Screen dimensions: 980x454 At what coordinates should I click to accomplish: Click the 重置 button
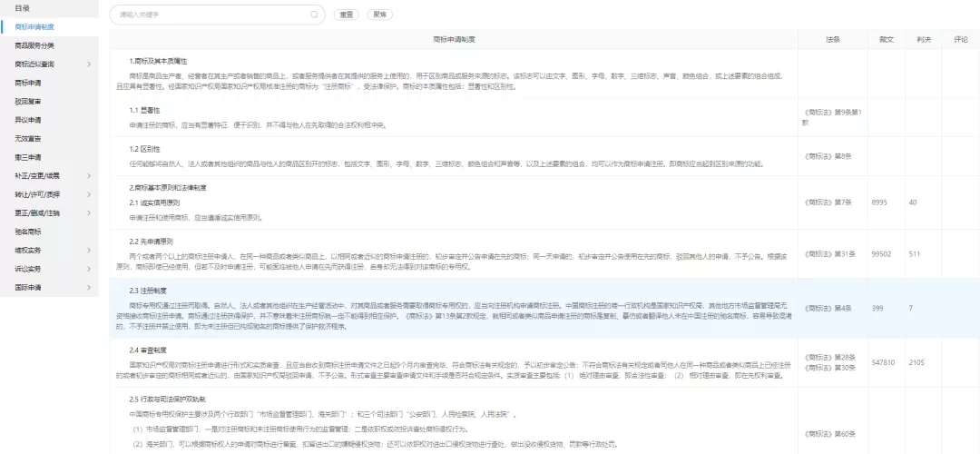(x=347, y=15)
